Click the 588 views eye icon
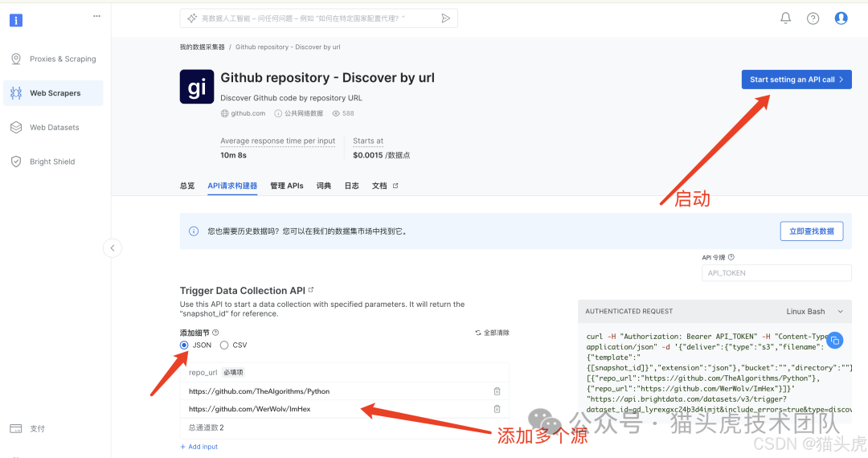The width and height of the screenshot is (868, 458). point(336,113)
